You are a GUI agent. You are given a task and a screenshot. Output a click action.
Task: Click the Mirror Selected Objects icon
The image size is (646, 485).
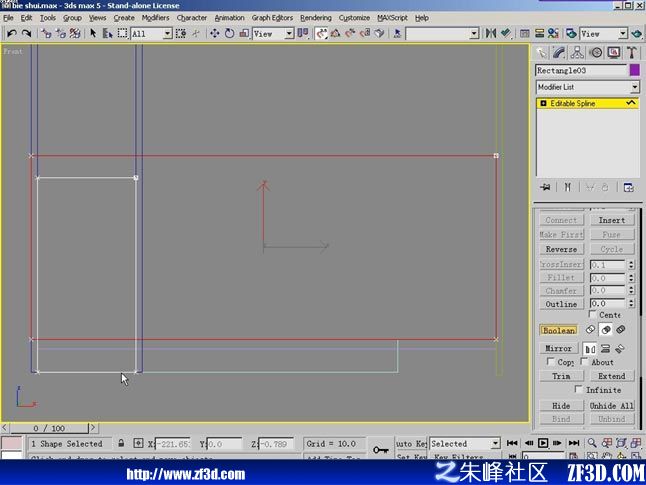[x=491, y=33]
